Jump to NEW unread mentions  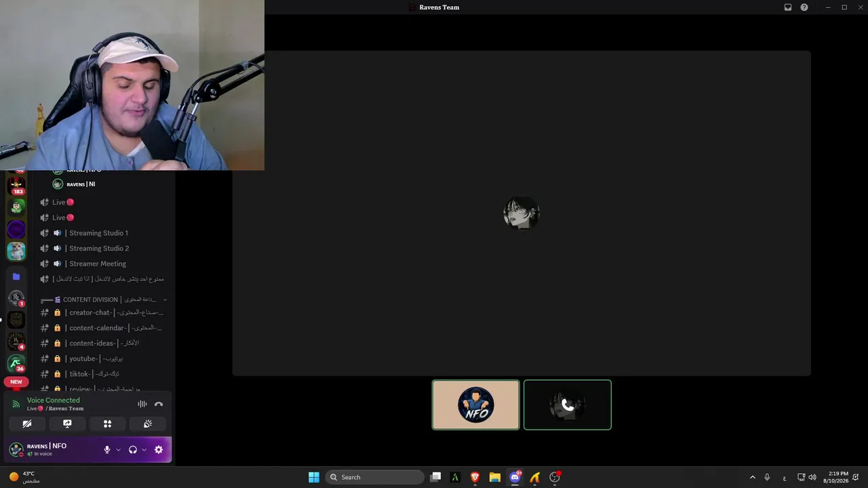[x=16, y=382]
